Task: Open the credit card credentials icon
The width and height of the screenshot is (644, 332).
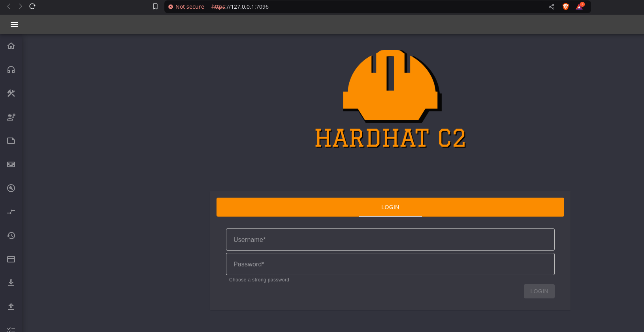Action: coord(11,259)
